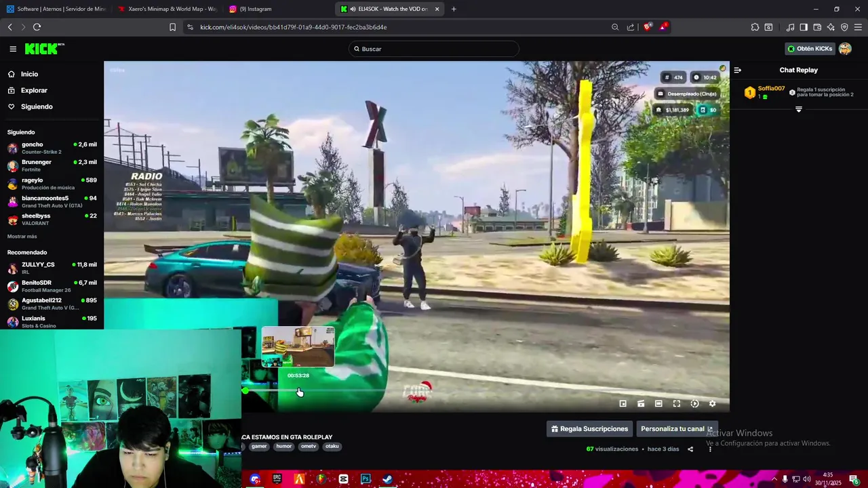This screenshot has width=868, height=488.
Task: Click the zoom out magnifier in address bar
Action: click(615, 27)
